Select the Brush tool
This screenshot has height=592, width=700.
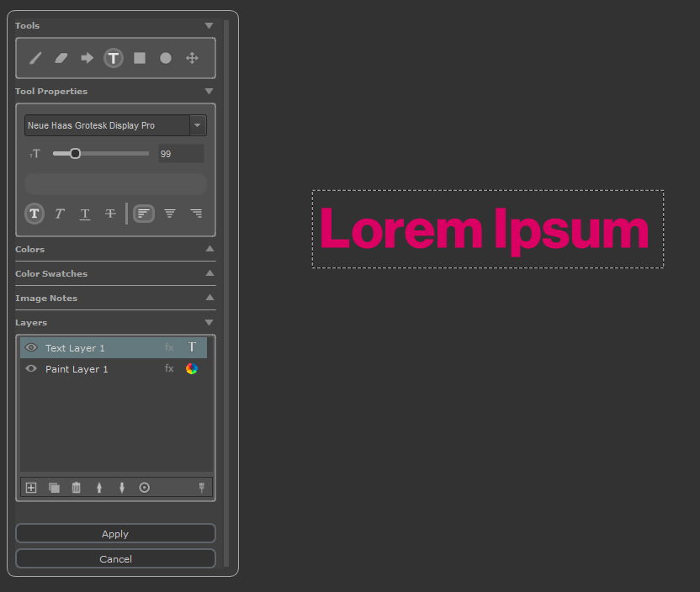[x=35, y=58]
